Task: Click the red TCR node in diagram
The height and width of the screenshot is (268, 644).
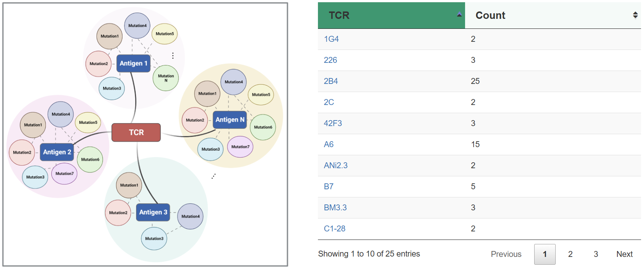Action: [136, 132]
